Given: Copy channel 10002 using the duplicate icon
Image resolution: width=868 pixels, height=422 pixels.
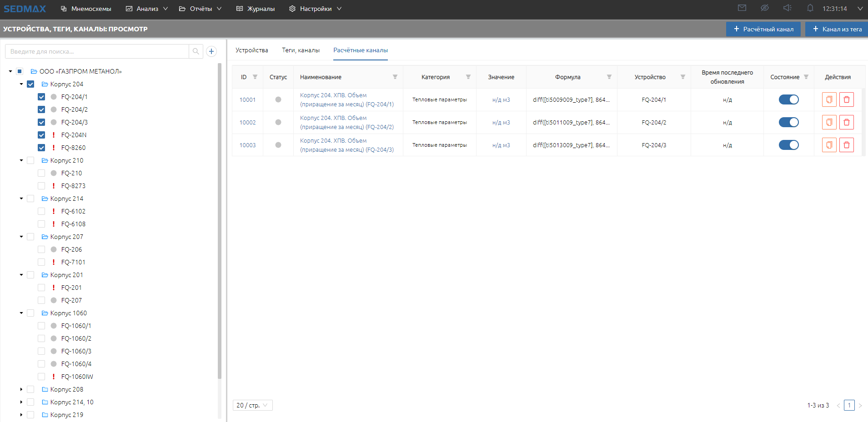Looking at the screenshot, I should (829, 122).
